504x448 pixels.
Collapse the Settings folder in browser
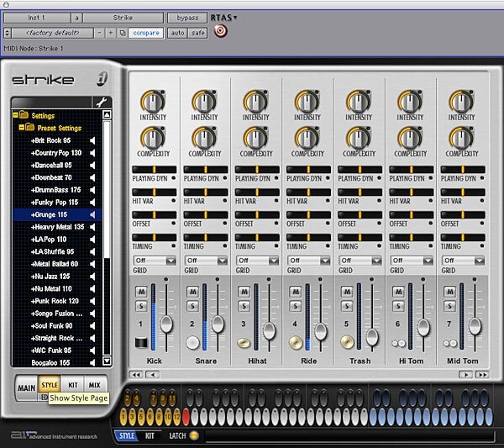(15, 115)
